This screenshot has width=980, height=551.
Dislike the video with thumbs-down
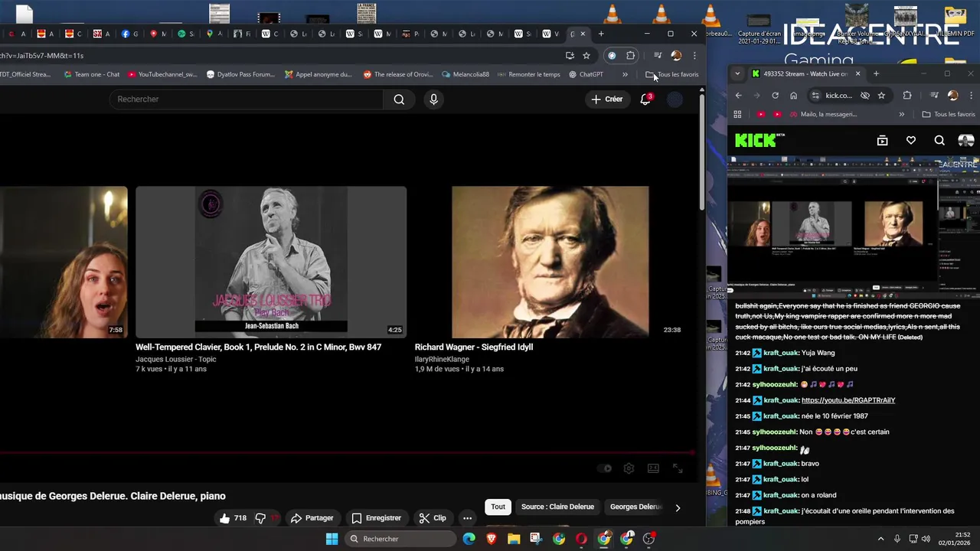266,518
